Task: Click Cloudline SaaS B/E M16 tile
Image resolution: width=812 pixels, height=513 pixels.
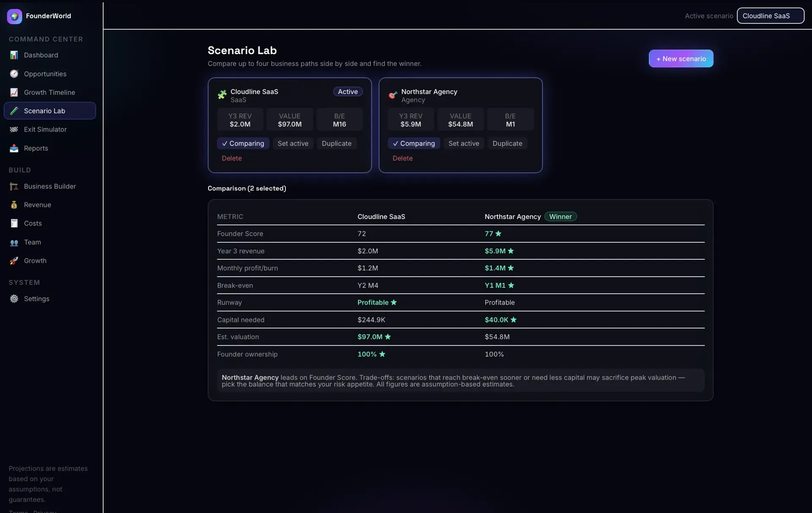Action: 340,120
